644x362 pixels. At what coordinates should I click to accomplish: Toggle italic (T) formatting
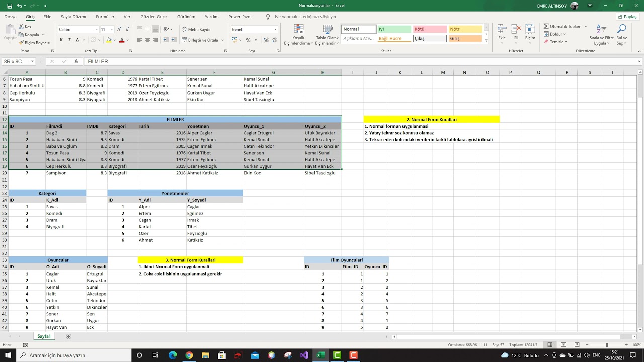tap(69, 40)
